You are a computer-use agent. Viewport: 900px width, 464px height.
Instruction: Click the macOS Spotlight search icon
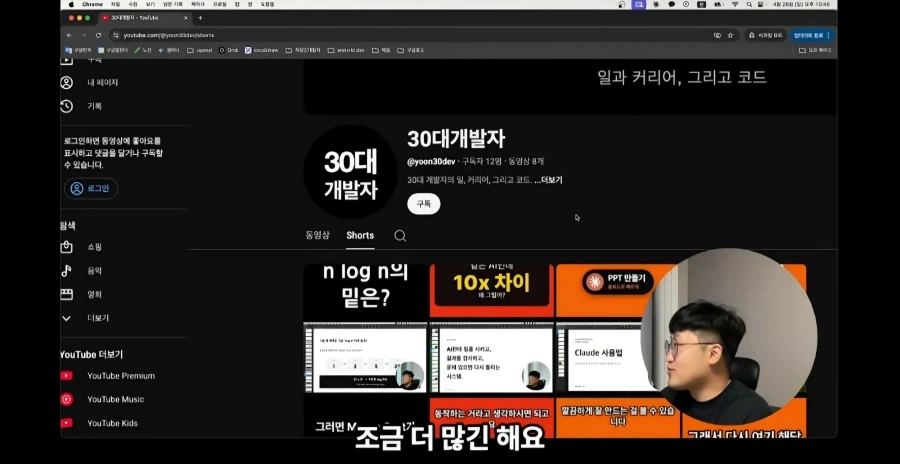749,4
